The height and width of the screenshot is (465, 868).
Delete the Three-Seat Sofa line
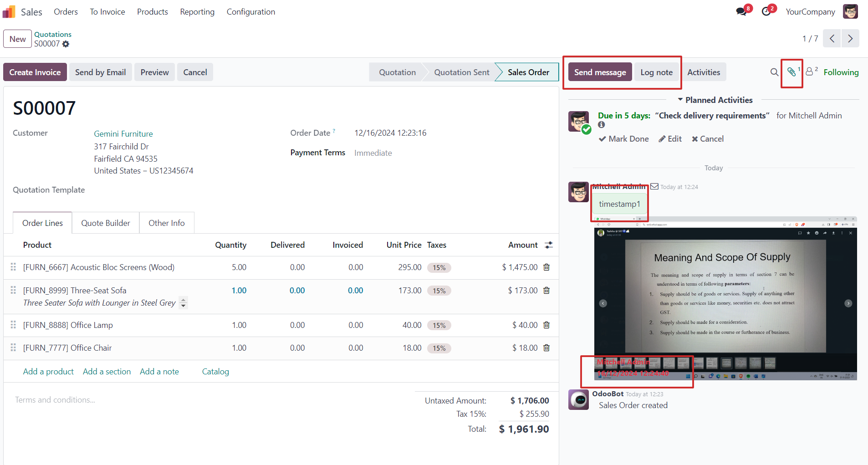point(546,291)
